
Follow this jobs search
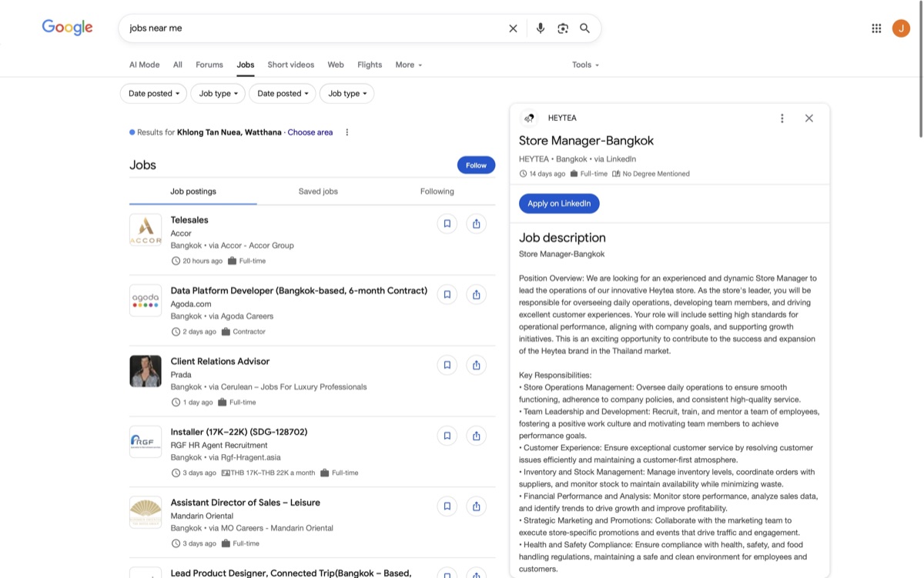pos(476,165)
